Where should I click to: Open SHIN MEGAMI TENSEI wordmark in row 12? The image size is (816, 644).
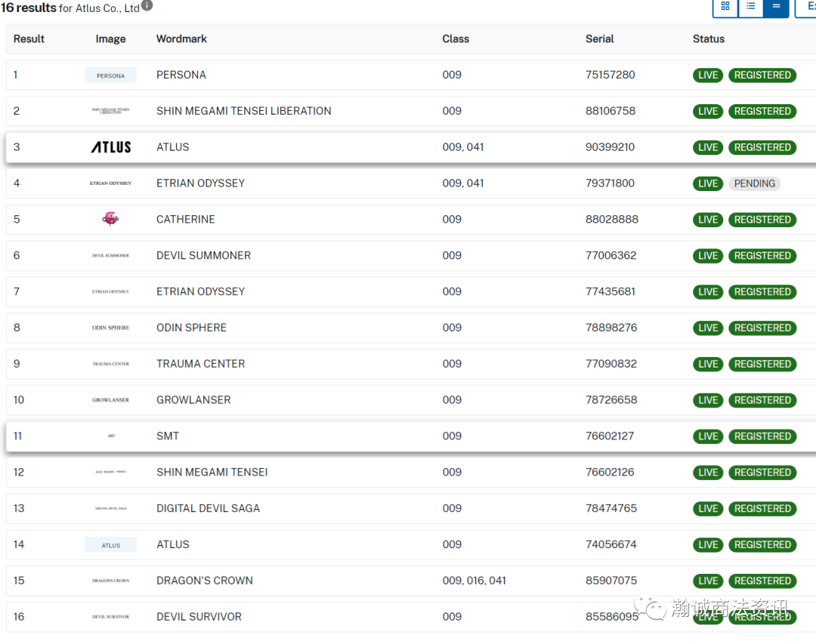pyautogui.click(x=212, y=473)
